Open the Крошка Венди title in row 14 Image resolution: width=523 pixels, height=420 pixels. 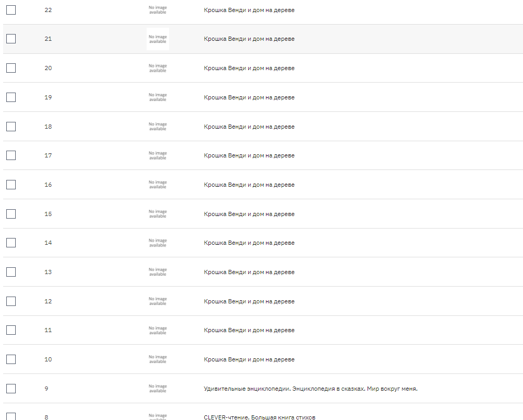click(x=249, y=243)
